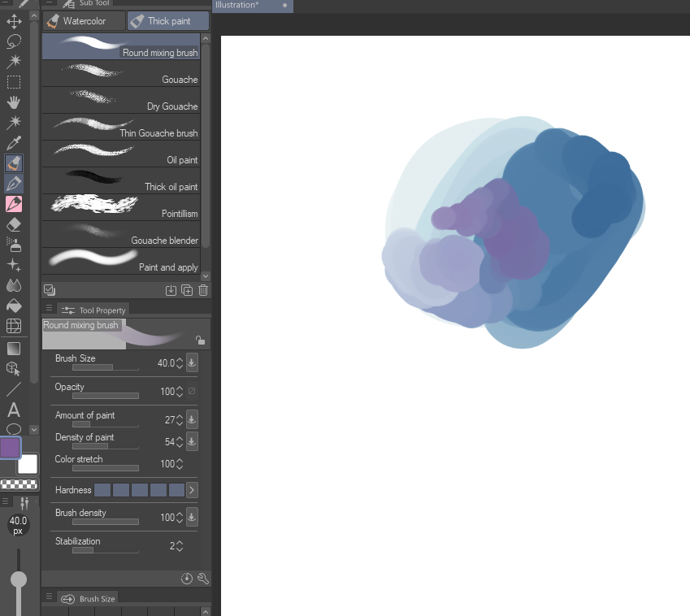Open Brush Size dynamics settings button
Image resolution: width=690 pixels, height=616 pixels.
192,362
